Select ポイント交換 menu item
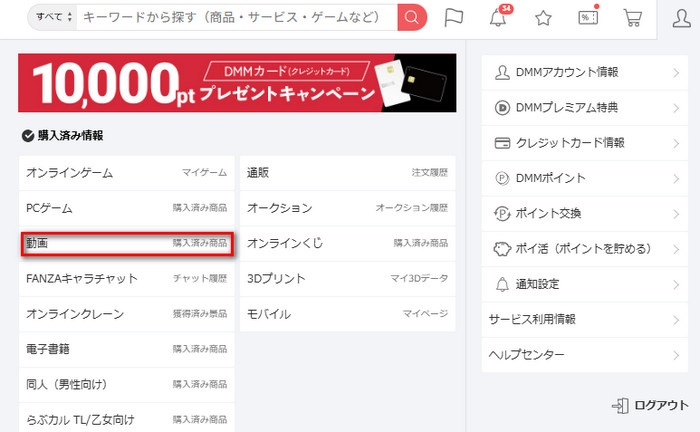 [584, 213]
